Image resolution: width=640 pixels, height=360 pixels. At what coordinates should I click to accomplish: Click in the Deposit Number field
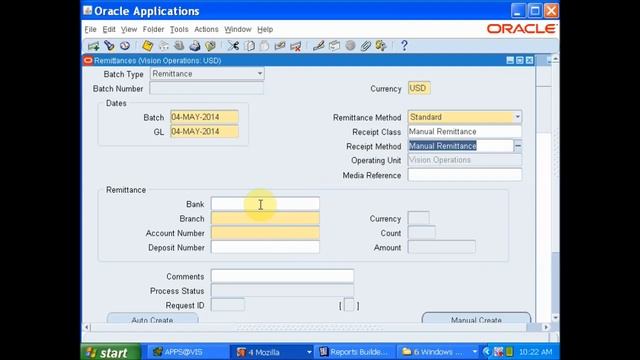(x=265, y=247)
